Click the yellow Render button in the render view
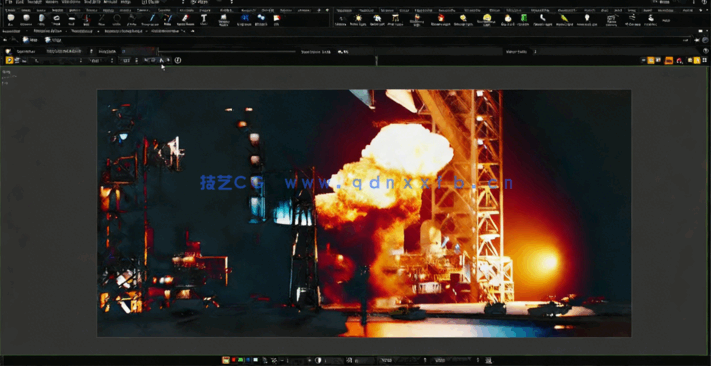Image resolution: width=711 pixels, height=366 pixels. click(9, 60)
